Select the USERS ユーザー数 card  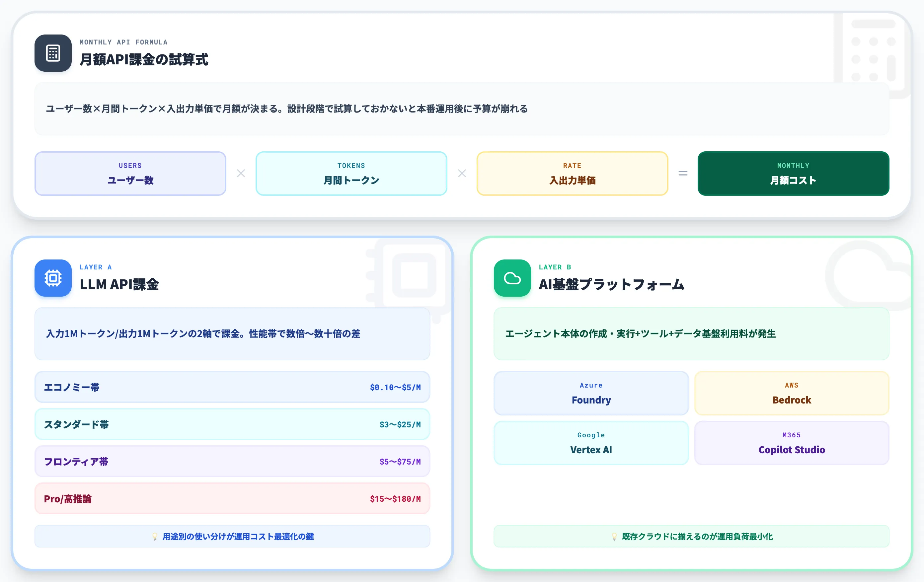click(130, 174)
